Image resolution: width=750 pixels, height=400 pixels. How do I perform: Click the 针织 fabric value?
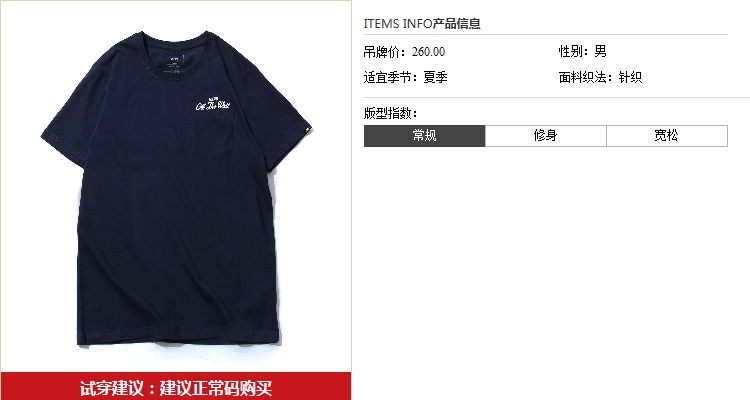click(x=630, y=77)
